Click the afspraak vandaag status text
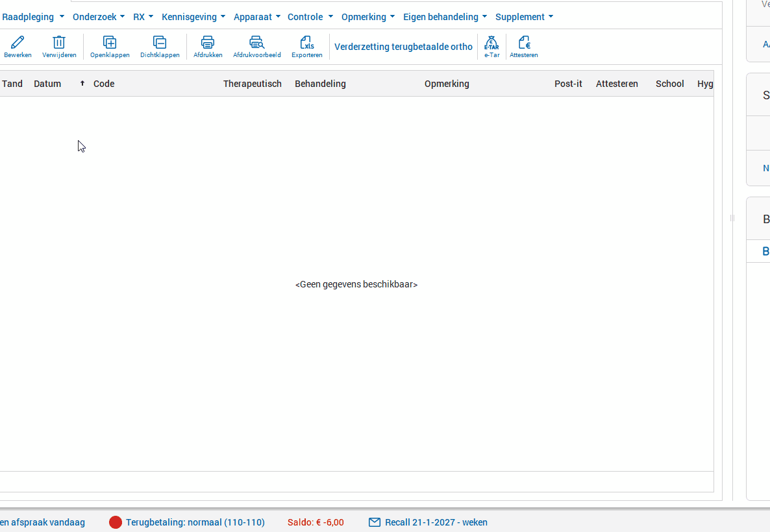Screen dimensions: 770x532 43,522
